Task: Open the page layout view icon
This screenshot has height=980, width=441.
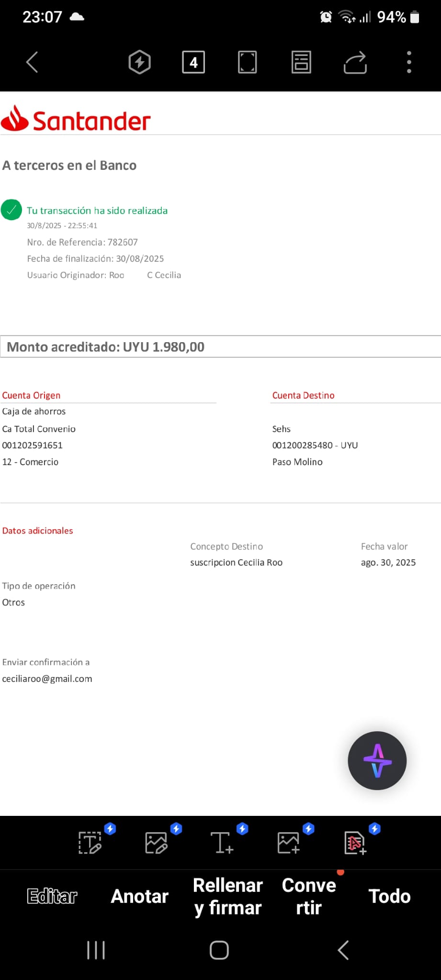Action: [301, 62]
